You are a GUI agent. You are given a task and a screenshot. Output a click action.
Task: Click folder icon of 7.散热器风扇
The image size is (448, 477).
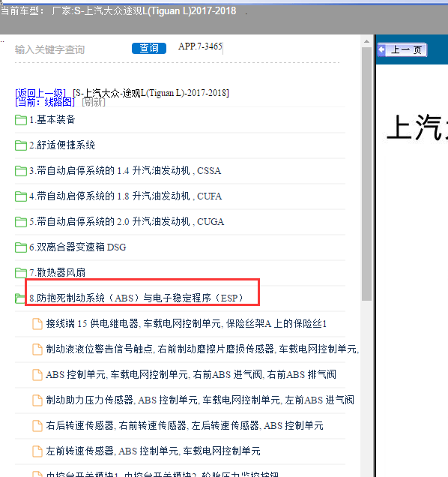pos(21,273)
